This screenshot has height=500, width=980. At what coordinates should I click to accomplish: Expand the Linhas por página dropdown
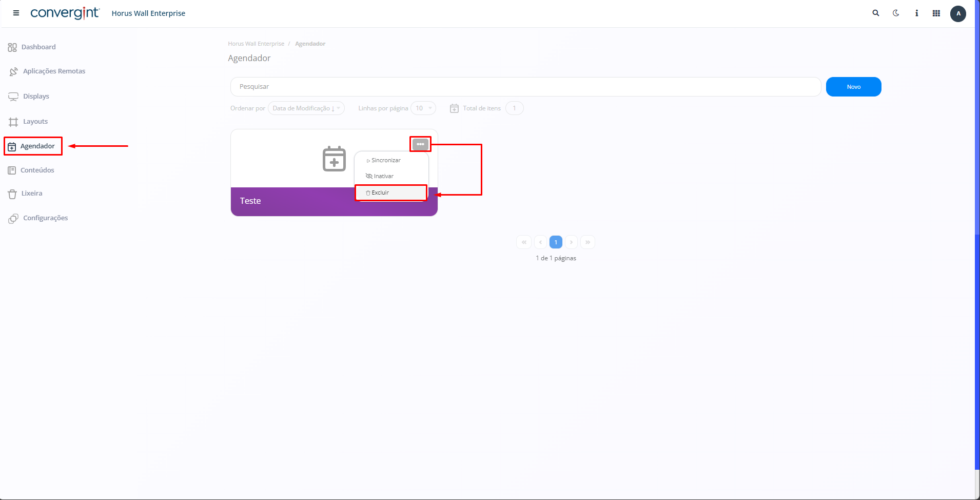[x=423, y=108]
